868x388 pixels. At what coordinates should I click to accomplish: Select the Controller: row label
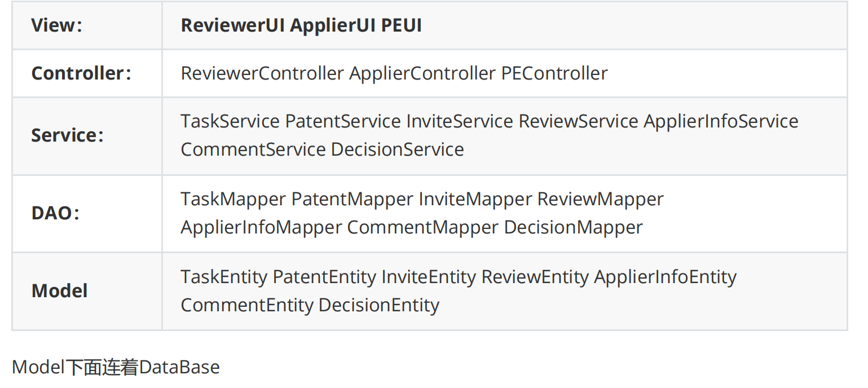click(81, 73)
